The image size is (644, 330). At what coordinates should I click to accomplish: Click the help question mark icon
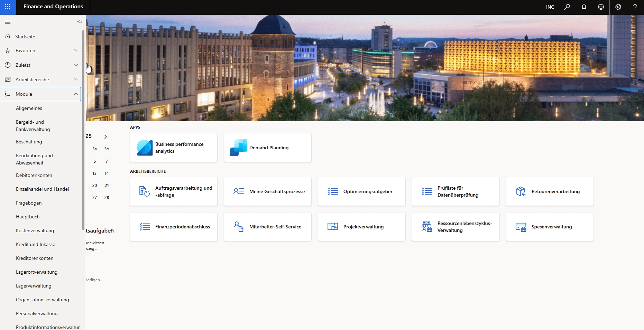pos(635,7)
